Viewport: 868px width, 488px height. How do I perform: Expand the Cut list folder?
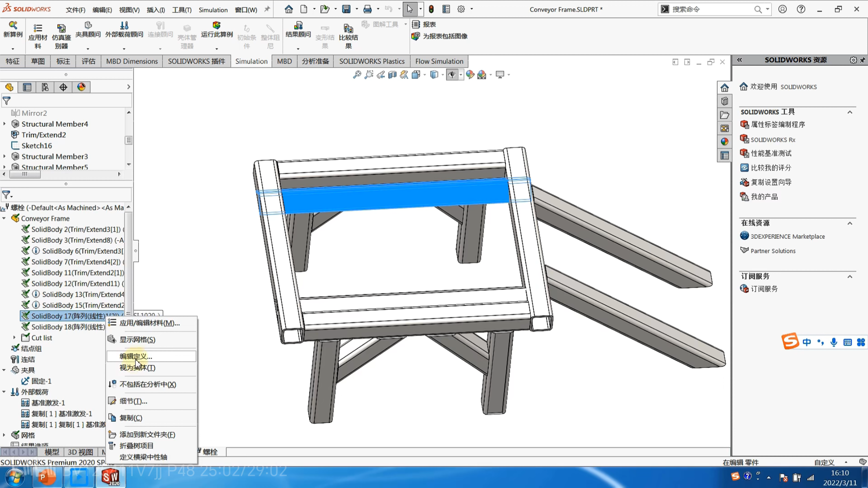click(x=14, y=338)
